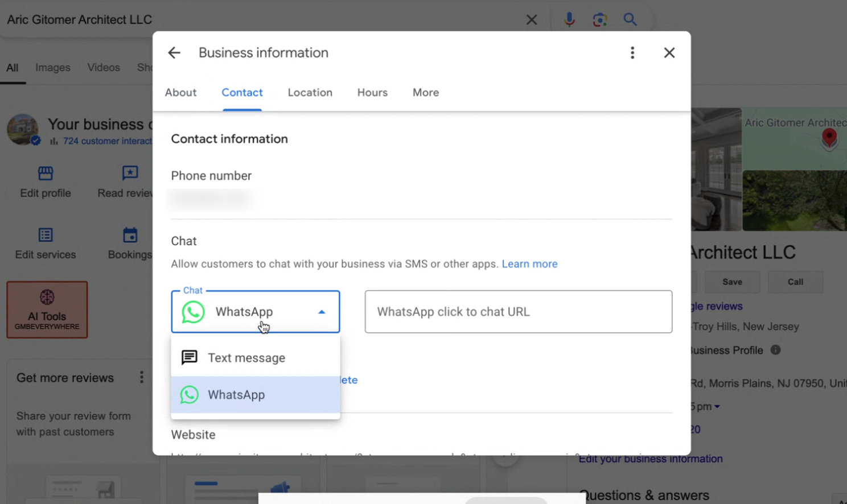
Task: Open the Google reviews link
Action: [x=717, y=306]
